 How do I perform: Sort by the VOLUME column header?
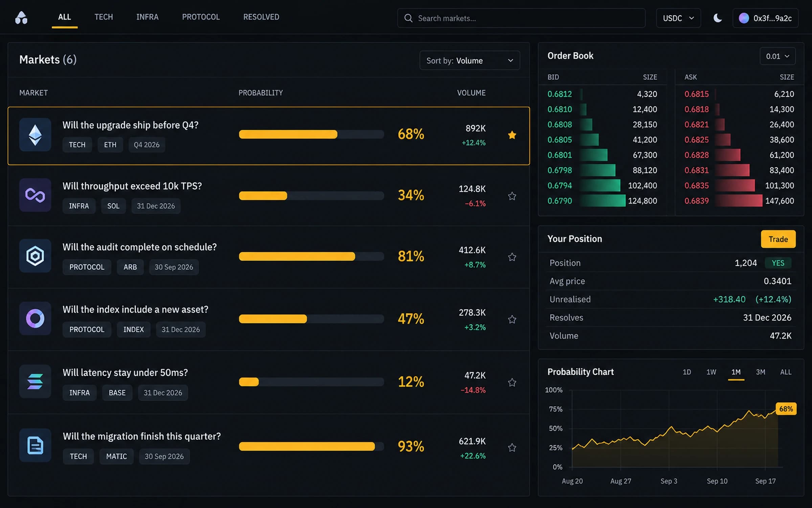(x=471, y=93)
